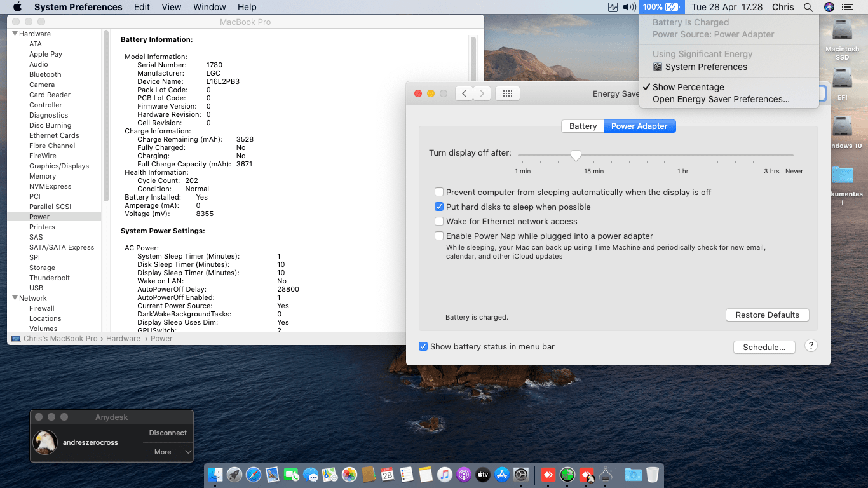Open the View menu
This screenshot has height=488, width=868.
(172, 7)
